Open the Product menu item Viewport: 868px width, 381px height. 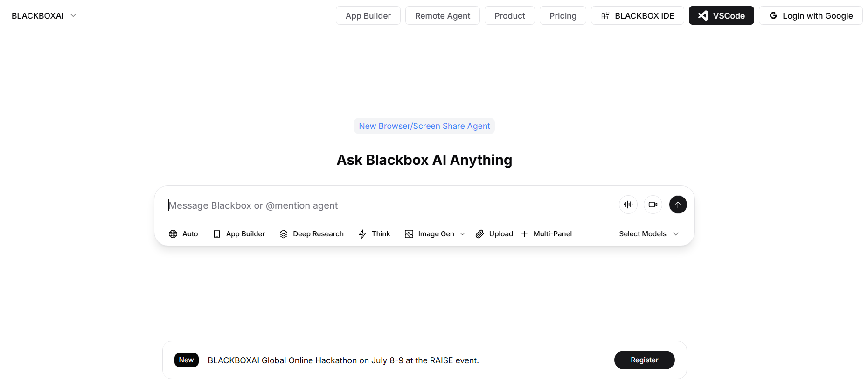coord(509,16)
